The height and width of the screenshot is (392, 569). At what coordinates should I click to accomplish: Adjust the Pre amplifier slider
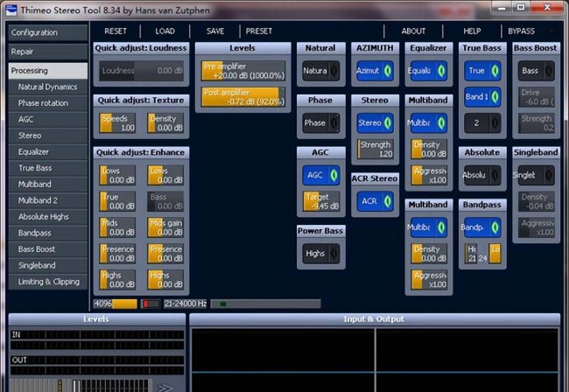click(243, 71)
